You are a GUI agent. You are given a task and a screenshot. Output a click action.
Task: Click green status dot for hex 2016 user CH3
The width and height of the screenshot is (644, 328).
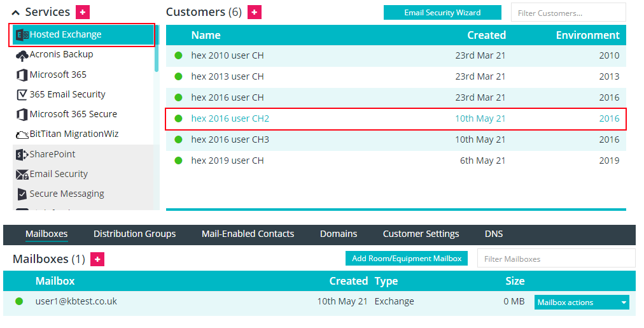click(178, 139)
